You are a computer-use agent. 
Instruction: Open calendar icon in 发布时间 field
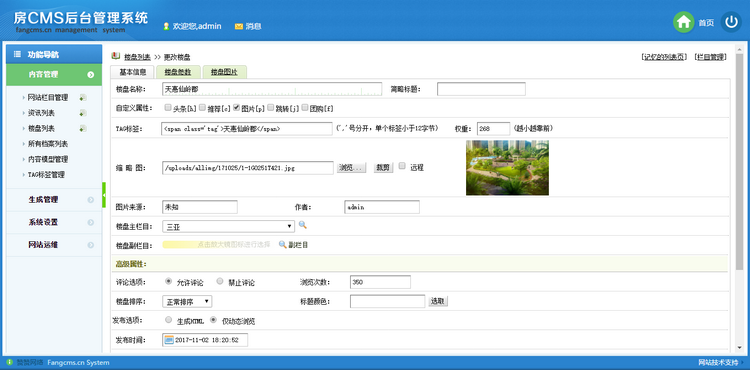[169, 340]
